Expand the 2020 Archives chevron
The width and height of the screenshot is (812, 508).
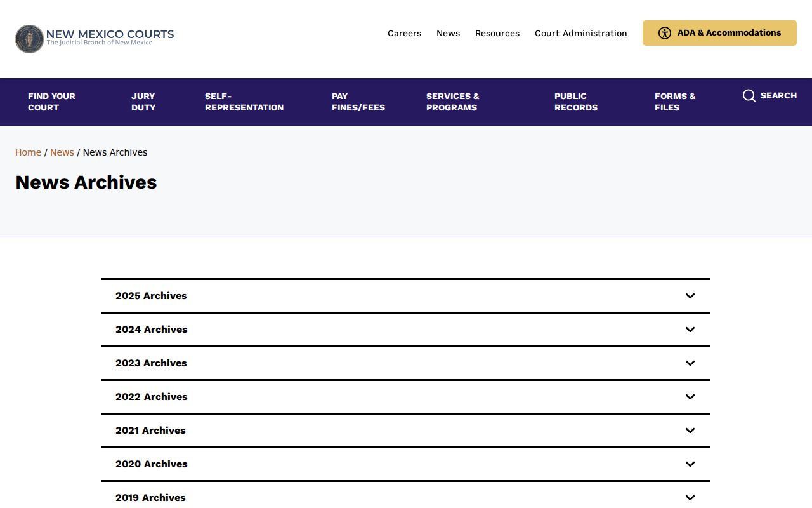690,464
